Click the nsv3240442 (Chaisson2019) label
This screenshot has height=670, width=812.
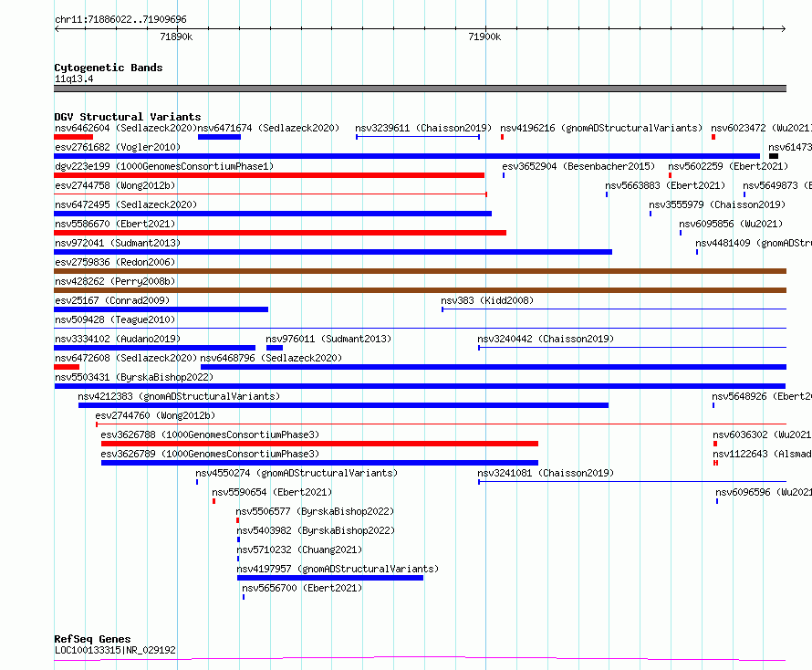pos(546,339)
